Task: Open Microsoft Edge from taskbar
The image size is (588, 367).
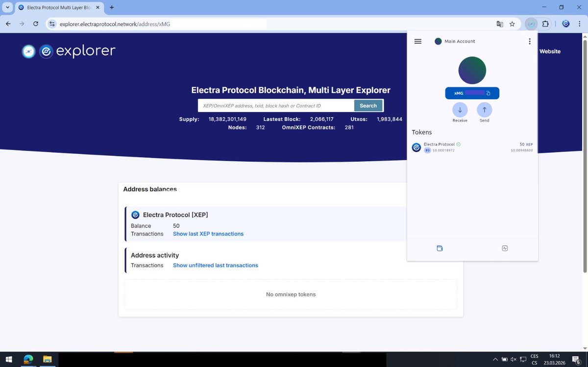Action: pos(28,360)
